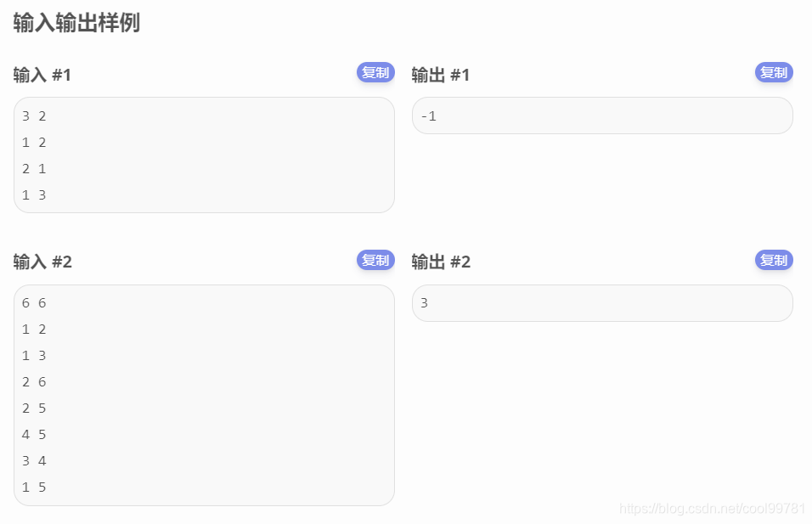Click the line "3 4" in 输入 #2

click(34, 461)
